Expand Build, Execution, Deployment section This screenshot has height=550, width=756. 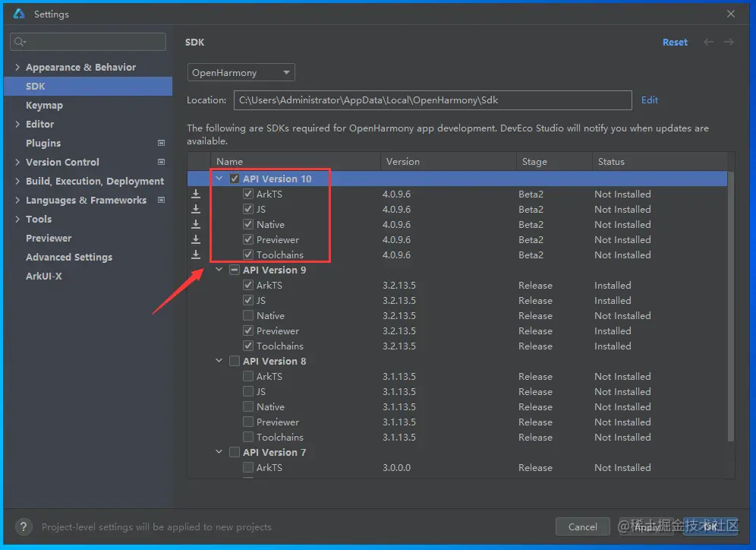tap(17, 181)
